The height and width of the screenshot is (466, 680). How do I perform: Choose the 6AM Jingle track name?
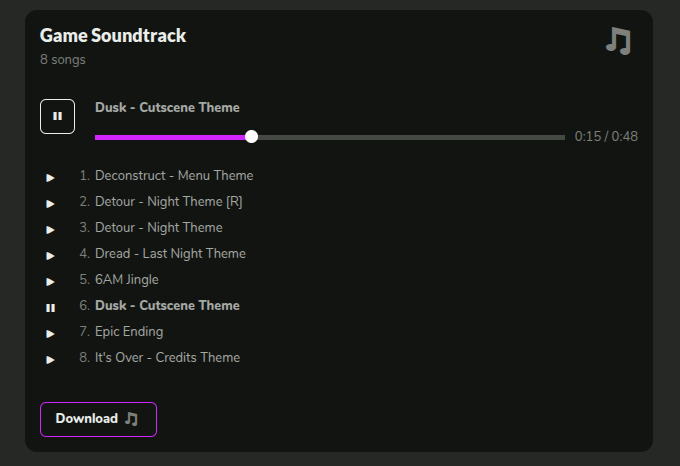coord(127,280)
